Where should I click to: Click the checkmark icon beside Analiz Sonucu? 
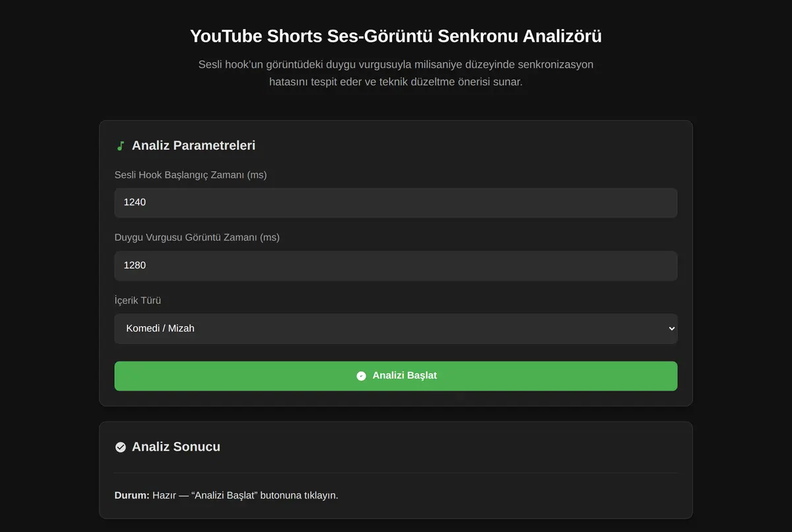point(120,447)
